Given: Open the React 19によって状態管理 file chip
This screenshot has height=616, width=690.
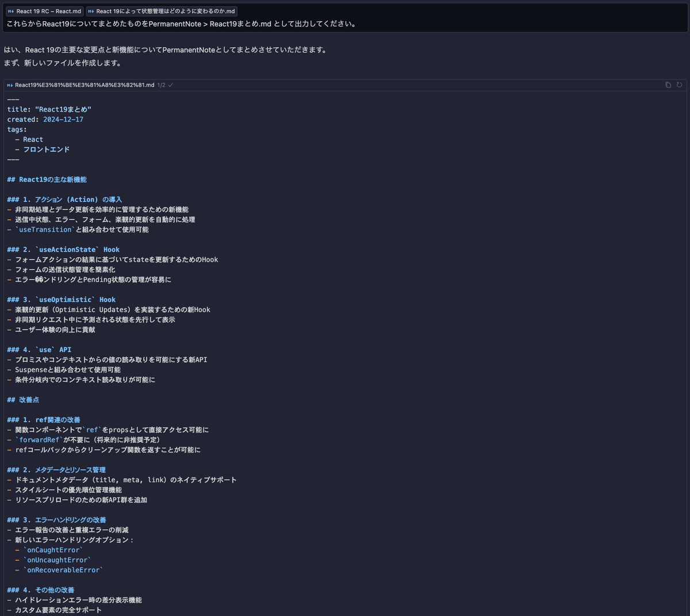Looking at the screenshot, I should [x=162, y=11].
